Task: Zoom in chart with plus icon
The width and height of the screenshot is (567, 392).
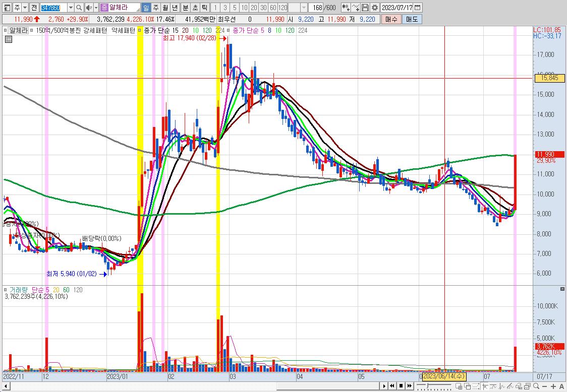Action: (553, 386)
